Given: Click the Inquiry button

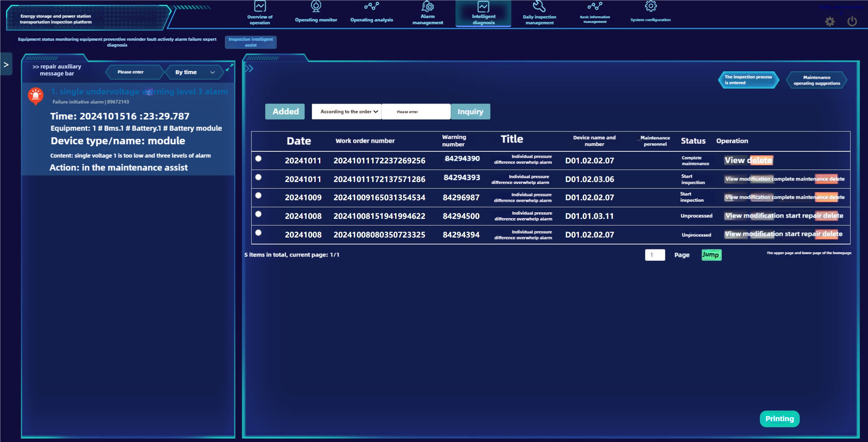Looking at the screenshot, I should tap(470, 112).
